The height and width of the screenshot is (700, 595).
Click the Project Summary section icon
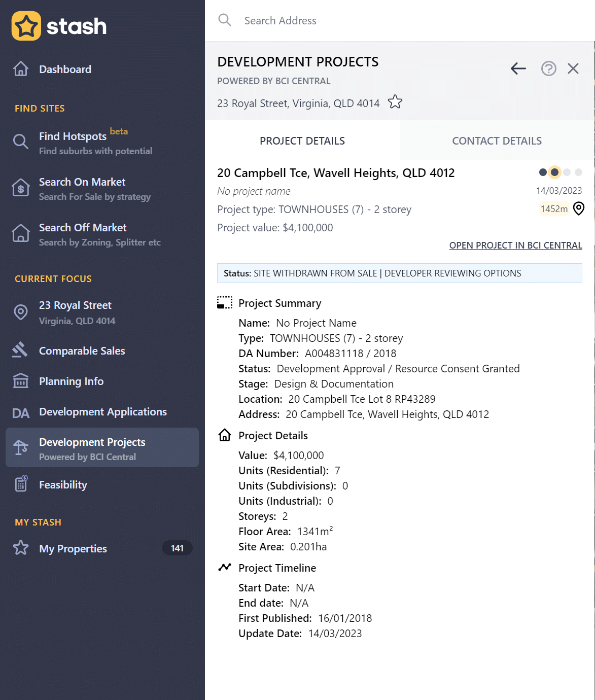coord(225,303)
